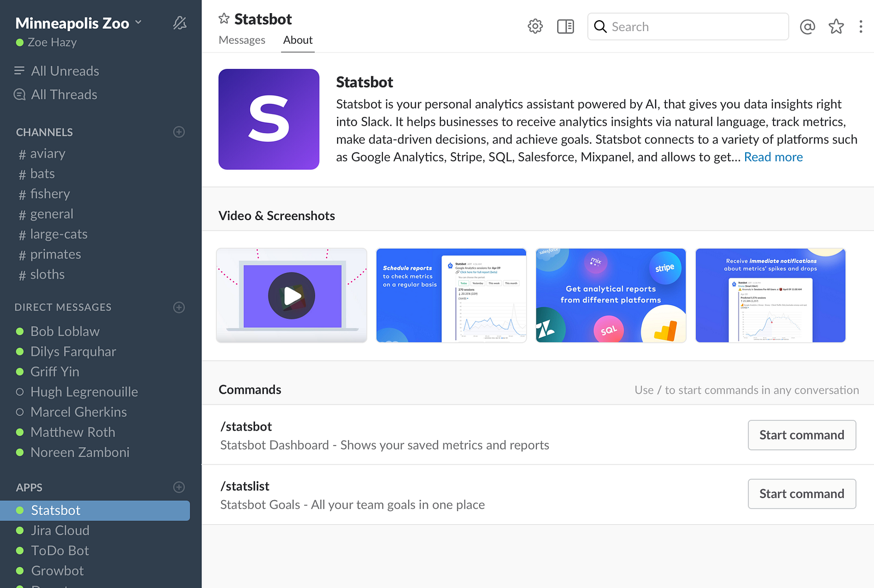Star the Statsbot app in the header

point(224,19)
